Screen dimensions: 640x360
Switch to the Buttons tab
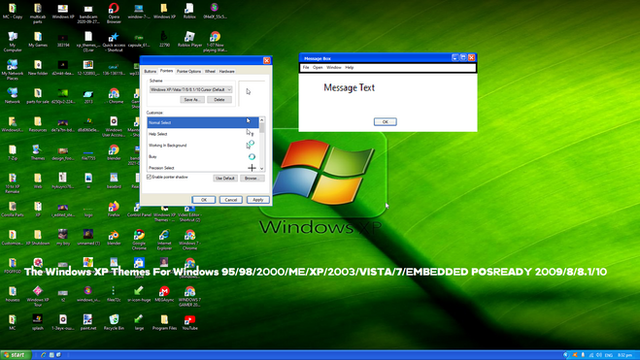pos(150,71)
